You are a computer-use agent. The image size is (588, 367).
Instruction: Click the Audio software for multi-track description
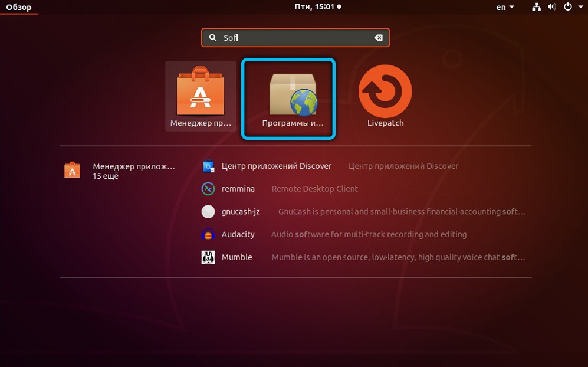(369, 234)
